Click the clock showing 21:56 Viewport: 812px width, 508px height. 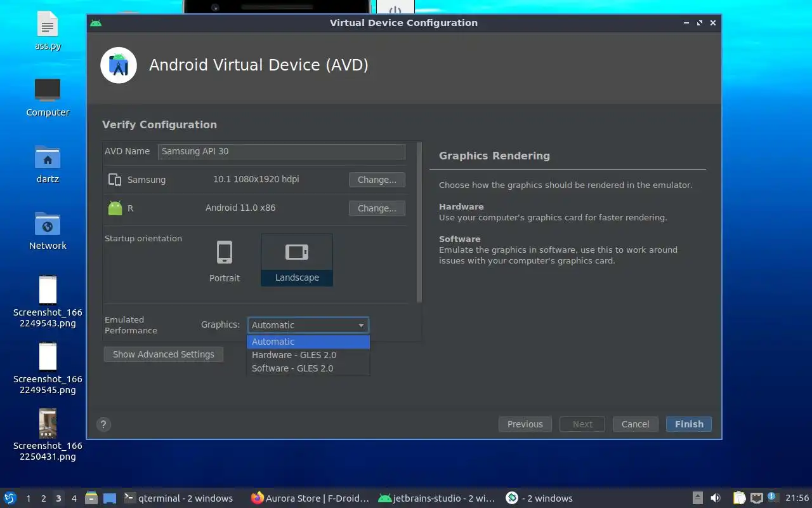(x=797, y=498)
